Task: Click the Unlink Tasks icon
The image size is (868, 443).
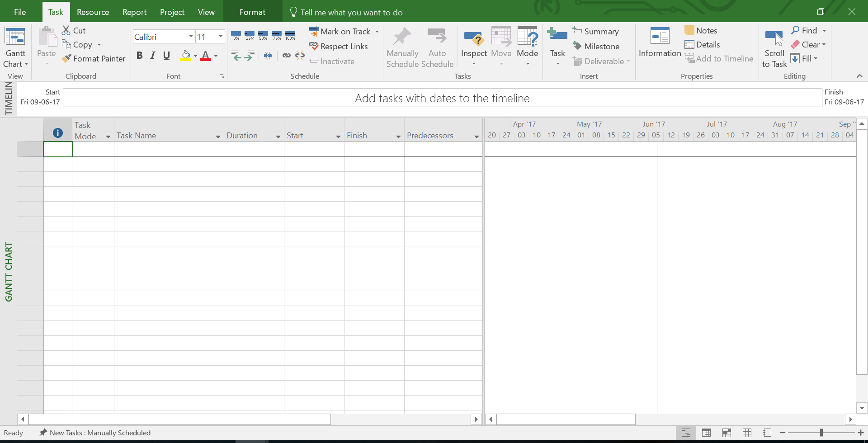Action: [300, 56]
